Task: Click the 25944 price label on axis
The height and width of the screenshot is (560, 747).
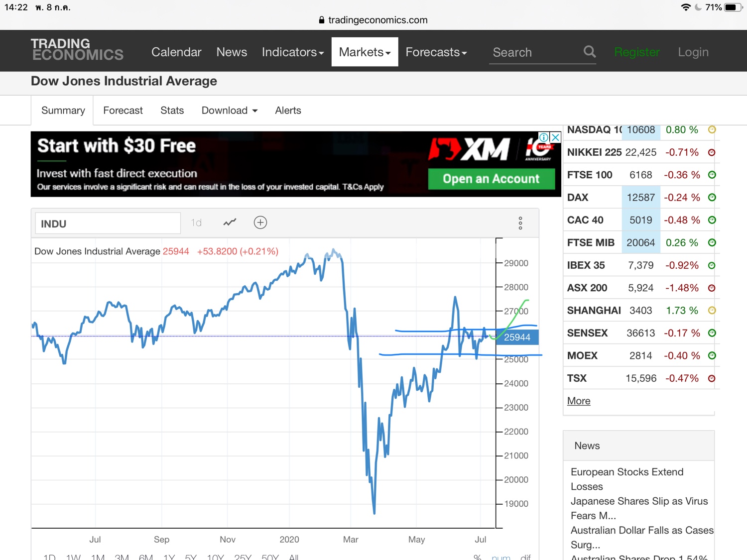Action: click(x=517, y=337)
